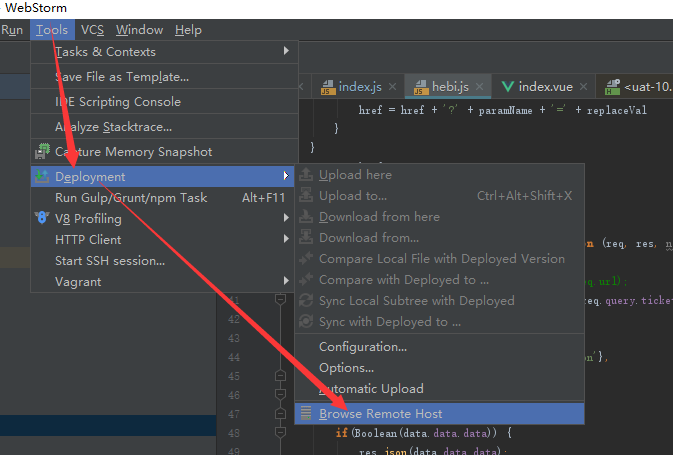The image size is (673, 455).
Task: Open the Window menu
Action: coord(139,30)
